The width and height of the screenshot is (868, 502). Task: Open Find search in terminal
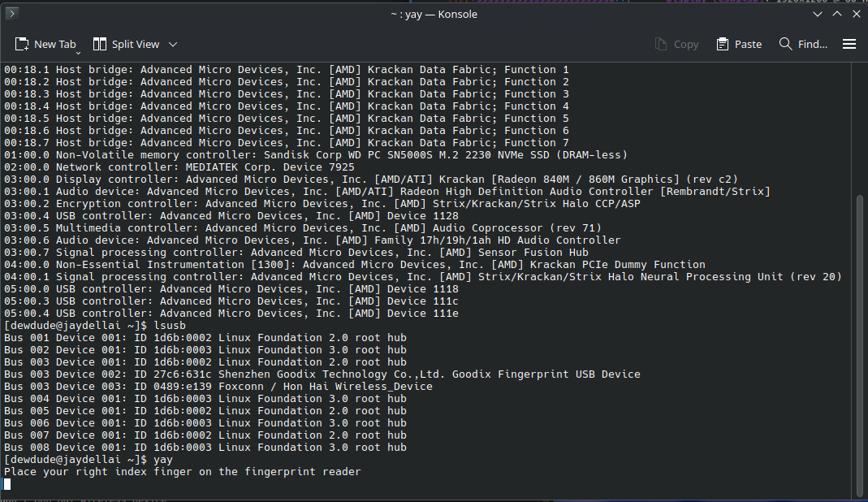pyautogui.click(x=803, y=45)
